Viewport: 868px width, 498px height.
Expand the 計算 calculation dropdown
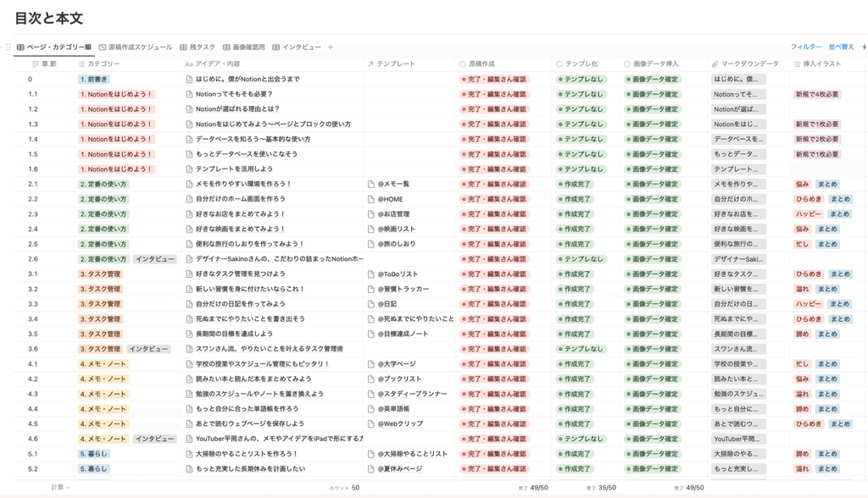60,488
